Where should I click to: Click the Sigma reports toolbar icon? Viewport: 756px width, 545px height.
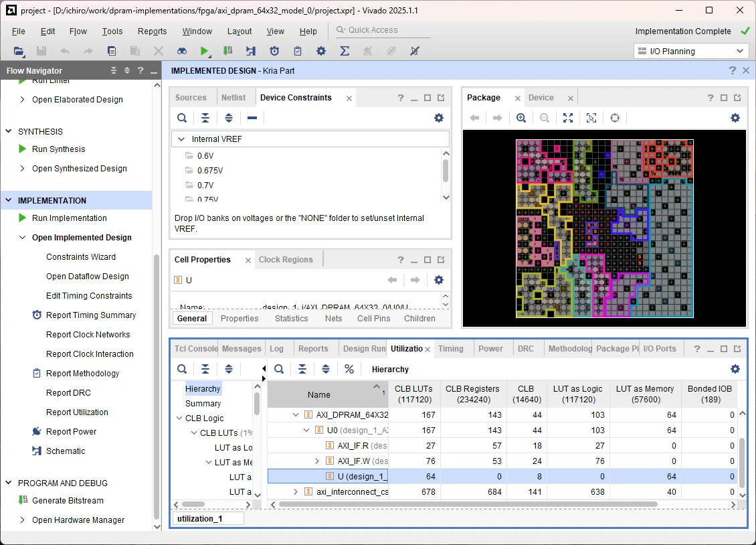[345, 51]
